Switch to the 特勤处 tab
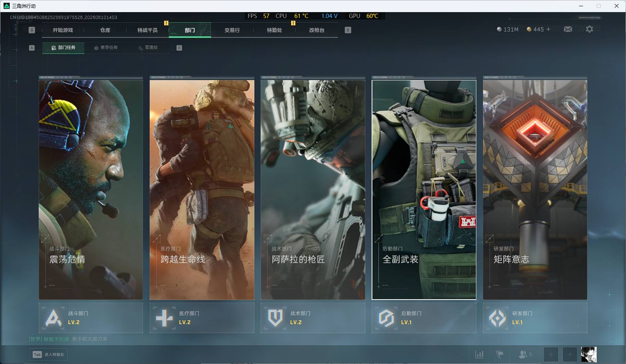The height and width of the screenshot is (364, 626). tap(274, 30)
